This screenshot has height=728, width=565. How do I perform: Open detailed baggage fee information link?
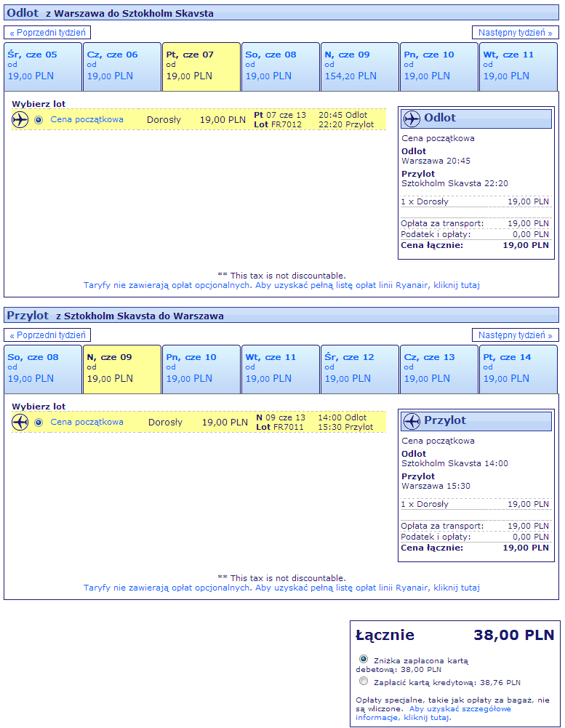(x=432, y=713)
